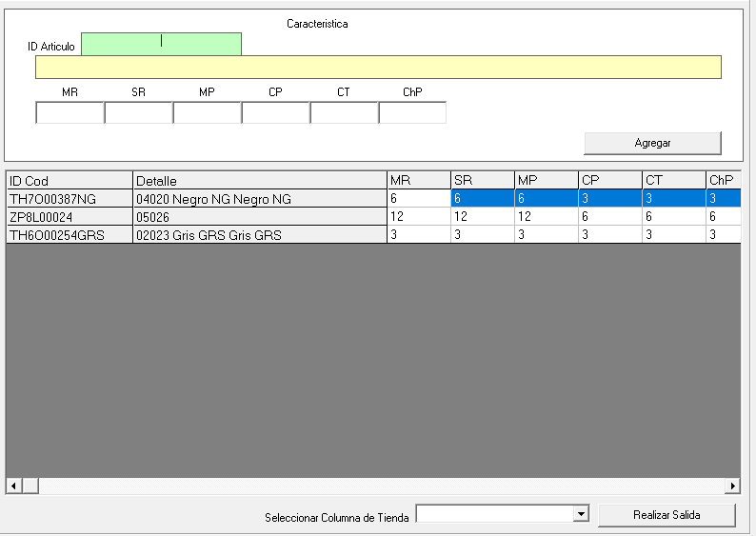This screenshot has height=536, width=756.
Task: Click the ID Cod column header
Action: click(x=69, y=181)
